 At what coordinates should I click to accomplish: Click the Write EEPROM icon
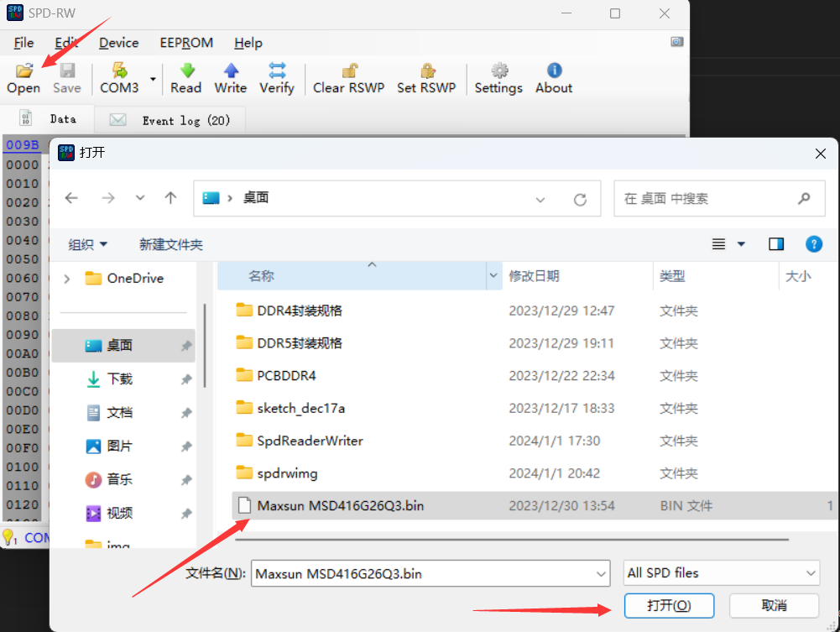tap(231, 71)
